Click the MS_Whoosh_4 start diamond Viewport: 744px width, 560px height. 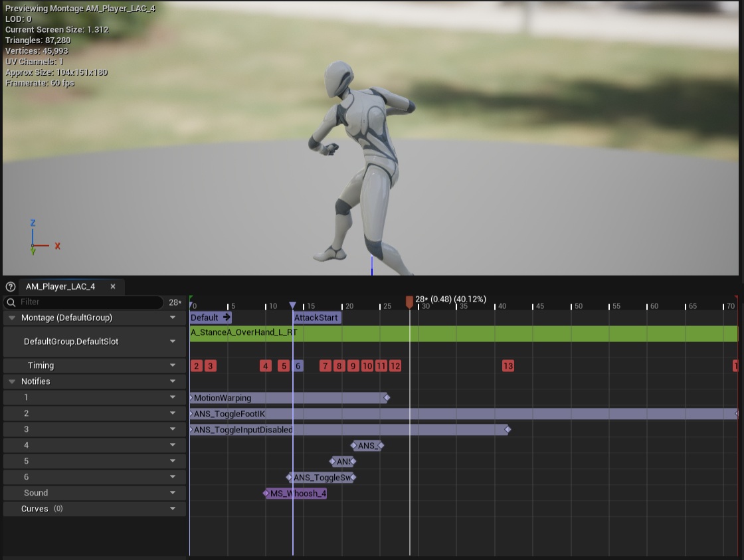(x=266, y=494)
